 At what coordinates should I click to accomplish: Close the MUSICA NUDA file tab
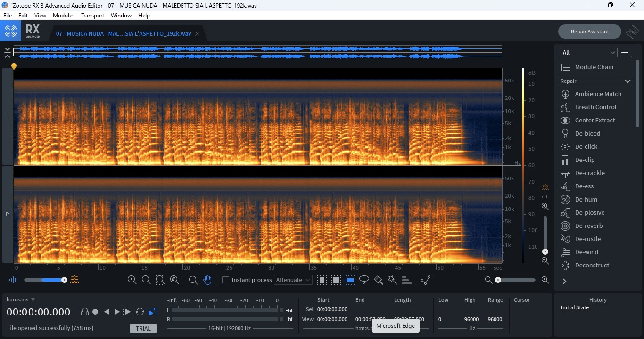pos(198,33)
